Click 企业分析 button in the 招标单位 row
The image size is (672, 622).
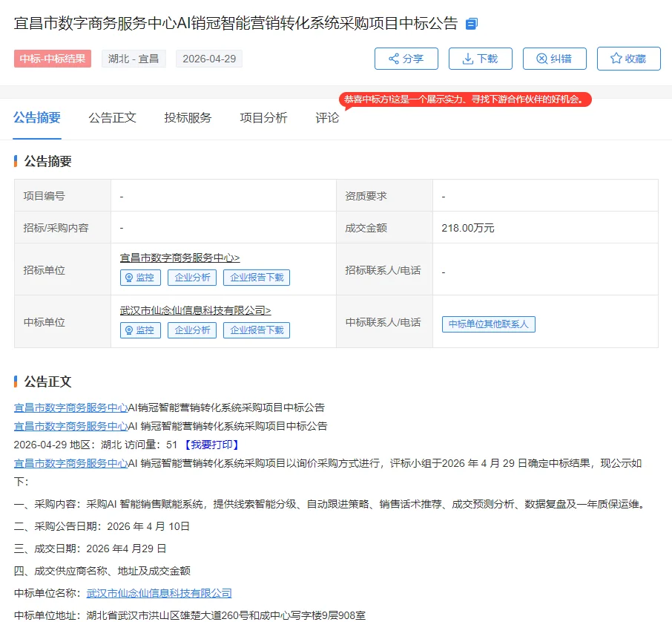coord(192,278)
